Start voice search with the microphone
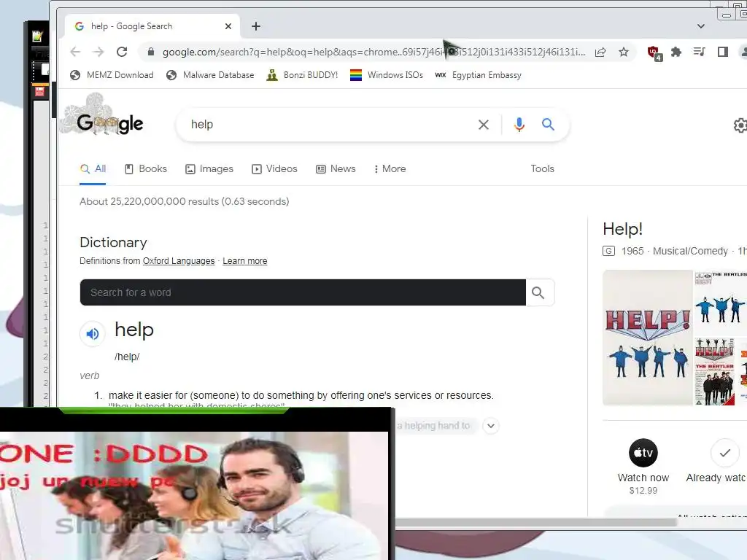Screen dimensions: 747x560 (x=519, y=125)
